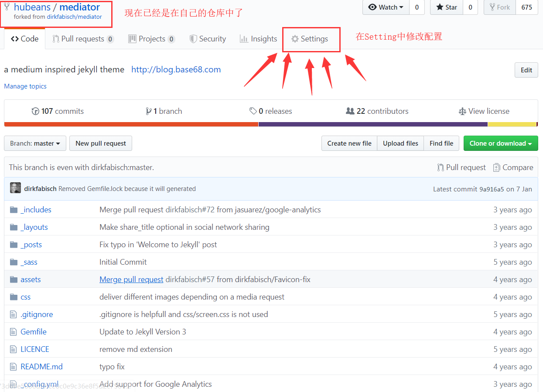Click the Find file button

(x=441, y=143)
